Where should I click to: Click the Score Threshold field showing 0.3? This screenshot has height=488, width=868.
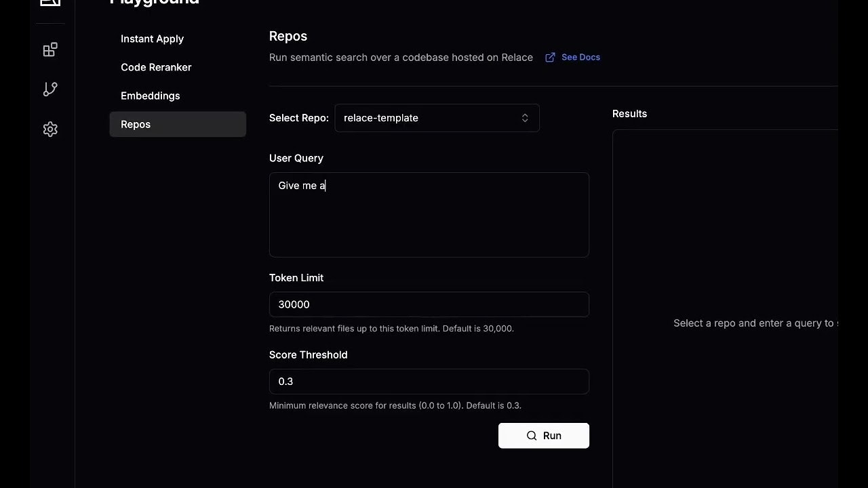coord(429,382)
